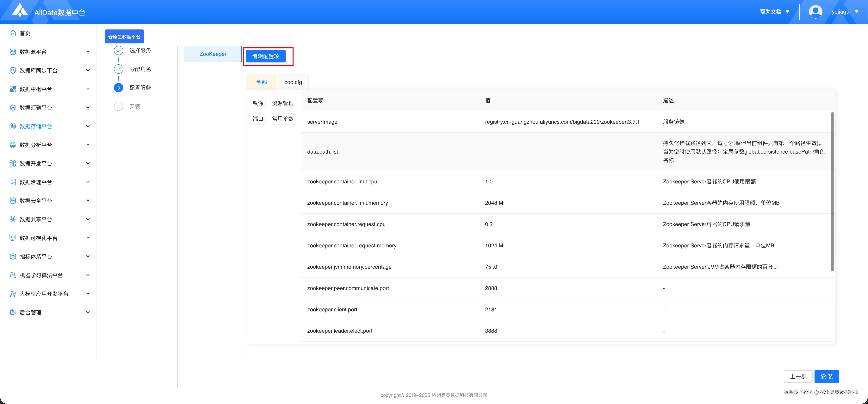Viewport: 868px width, 404px height.
Task: Click the step 3 配置服务 circle
Action: 118,88
